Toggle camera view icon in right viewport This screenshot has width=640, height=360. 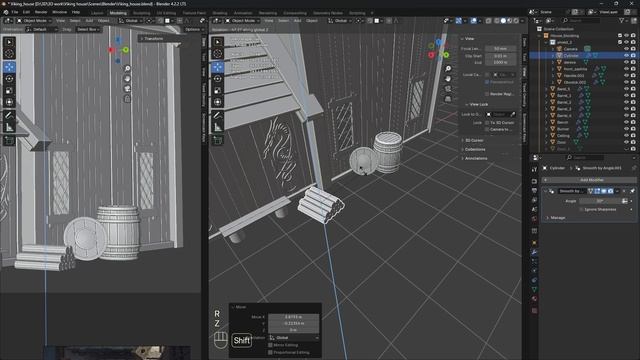pos(448,89)
